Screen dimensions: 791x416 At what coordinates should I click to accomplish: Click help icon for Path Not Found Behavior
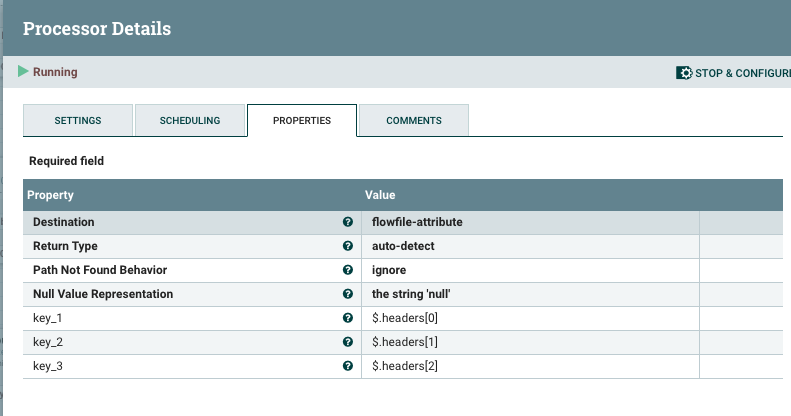348,270
